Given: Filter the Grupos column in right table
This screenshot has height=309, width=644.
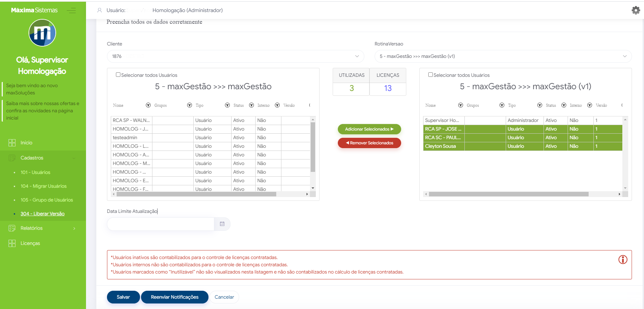Looking at the screenshot, I should (x=502, y=105).
